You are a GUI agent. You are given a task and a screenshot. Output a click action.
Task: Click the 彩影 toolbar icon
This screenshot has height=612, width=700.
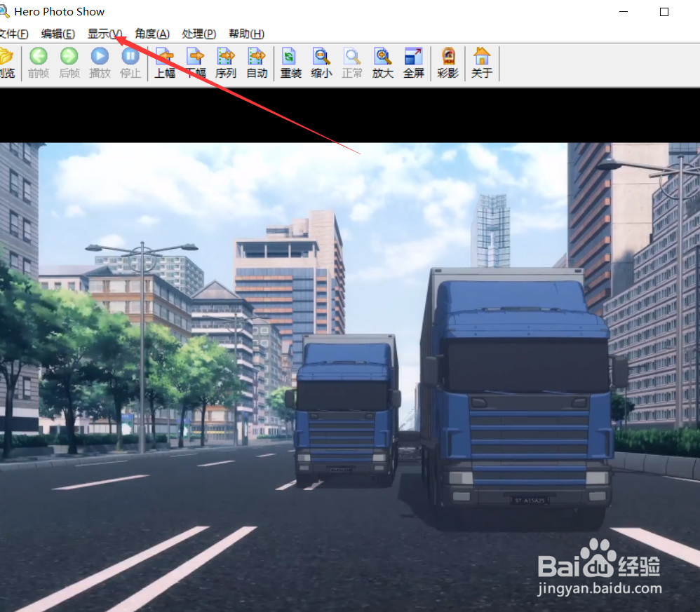[x=447, y=63]
